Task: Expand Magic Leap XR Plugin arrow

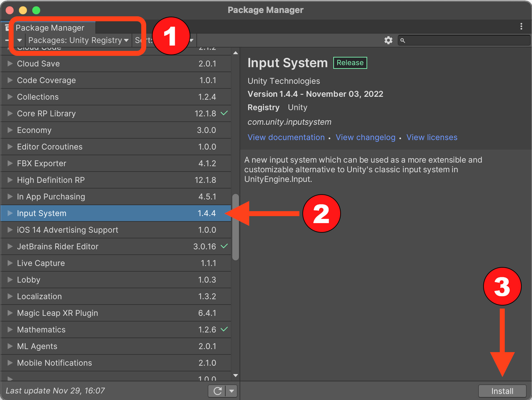Action: (10, 313)
